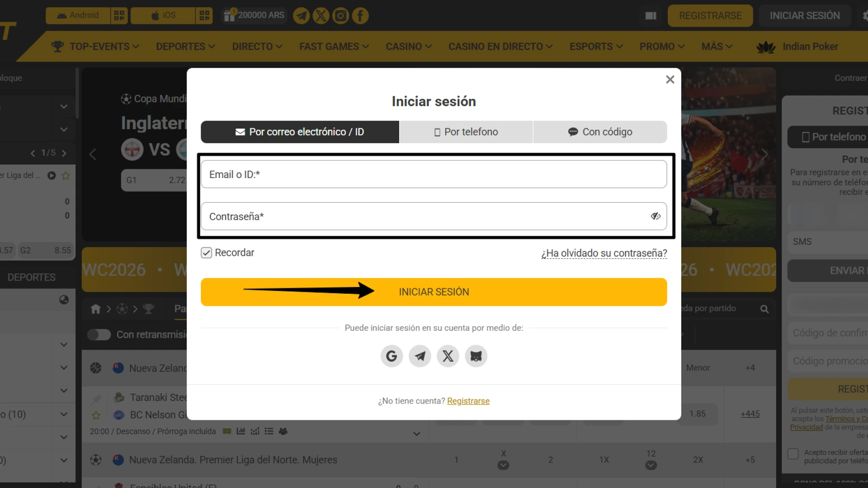
Task: Click the play icon next to Liga del
Action: (52, 175)
